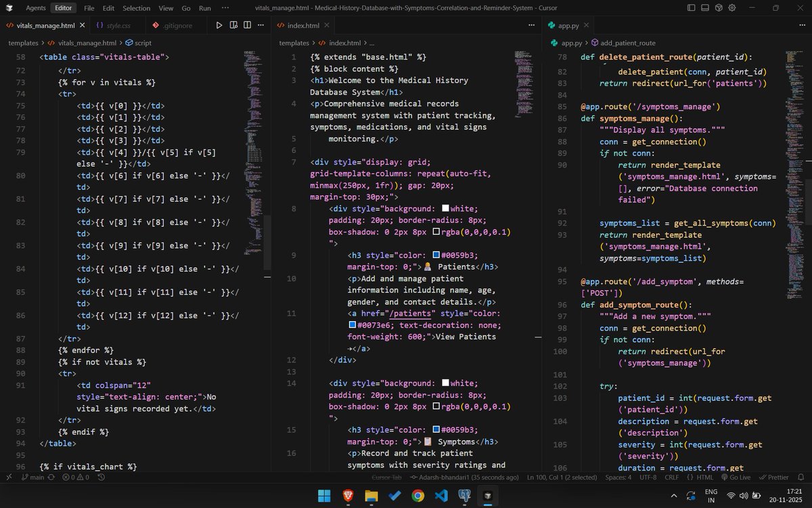812x508 pixels.
Task: Change line ending via CRLF
Action: tap(672, 477)
